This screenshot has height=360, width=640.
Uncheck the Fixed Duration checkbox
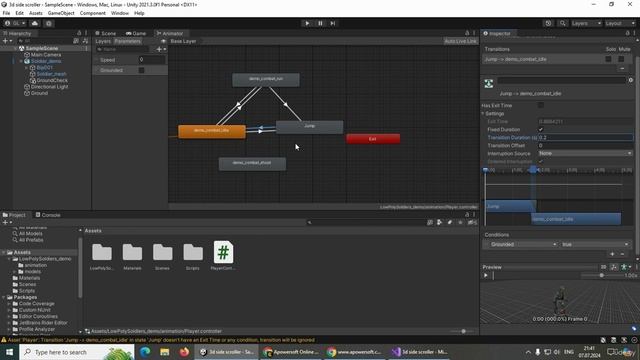coord(541,129)
